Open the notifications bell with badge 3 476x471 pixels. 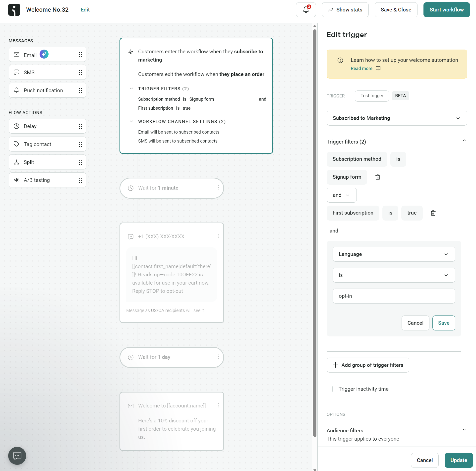tap(306, 10)
